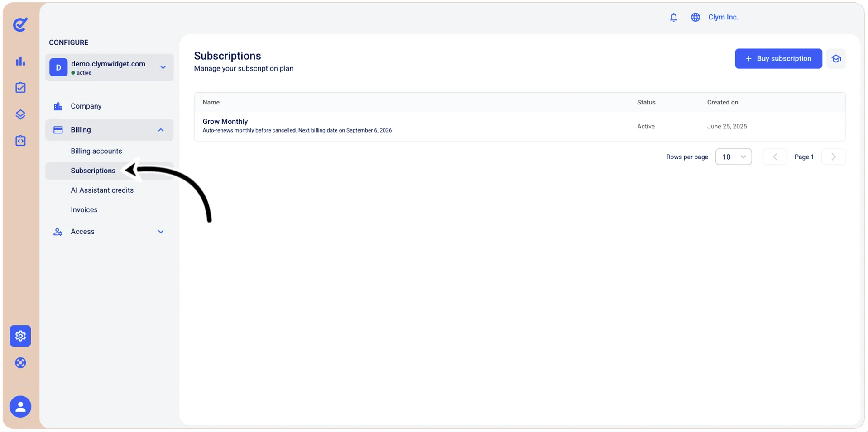Click the Buy subscription button
Image resolution: width=868 pixels, height=432 pixels.
[778, 59]
